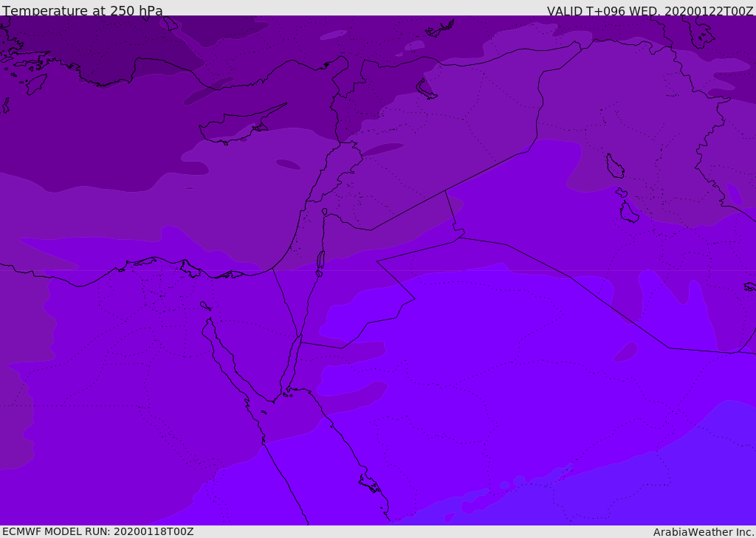Click the 'ArabiaWeather Inc' credit text
The image size is (756, 538).
tap(704, 532)
